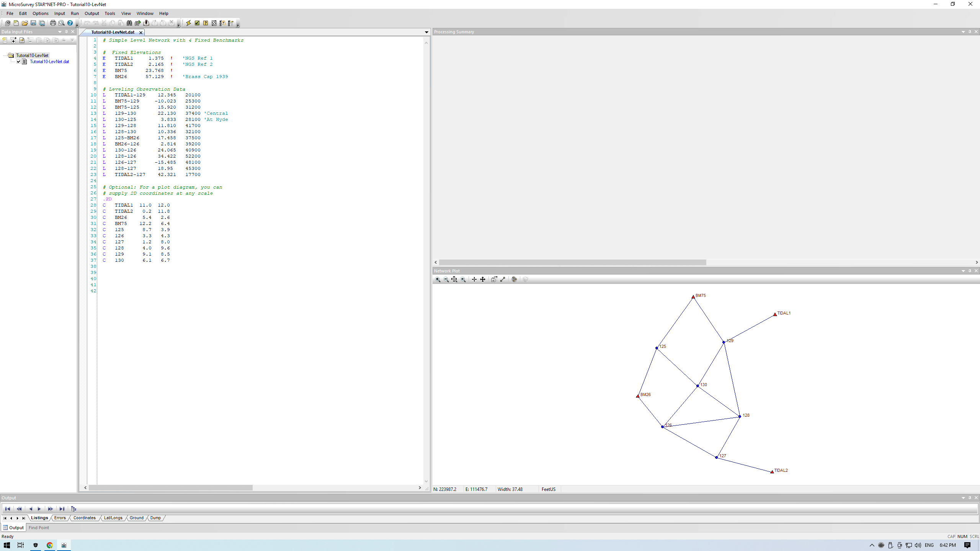Image resolution: width=980 pixels, height=551 pixels.
Task: Open the Help question mark icon
Action: click(x=70, y=23)
